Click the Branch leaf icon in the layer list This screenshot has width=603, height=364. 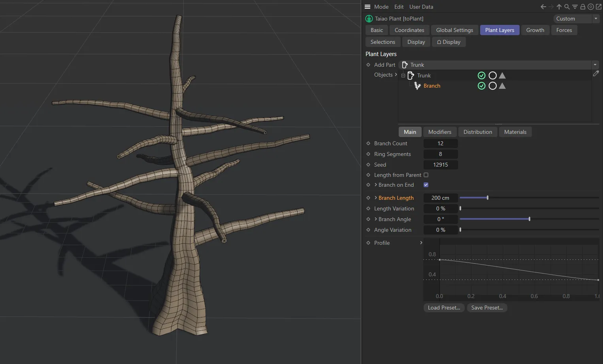click(417, 86)
